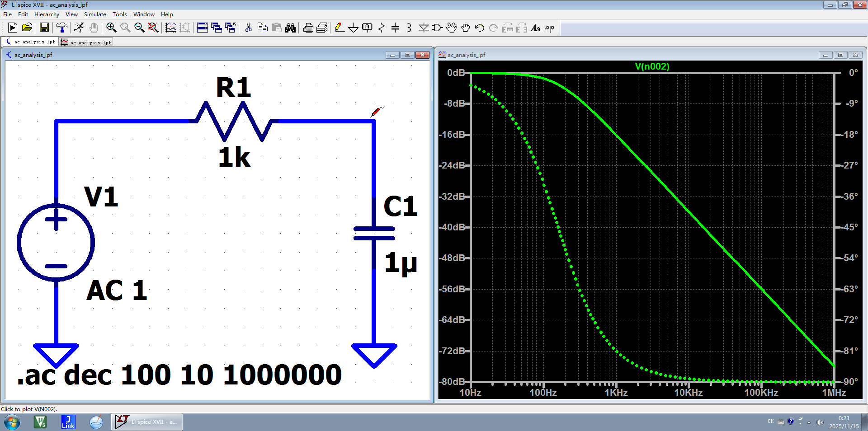868x431 pixels.
Task: Save the schematic with the floppy icon
Action: coord(44,28)
